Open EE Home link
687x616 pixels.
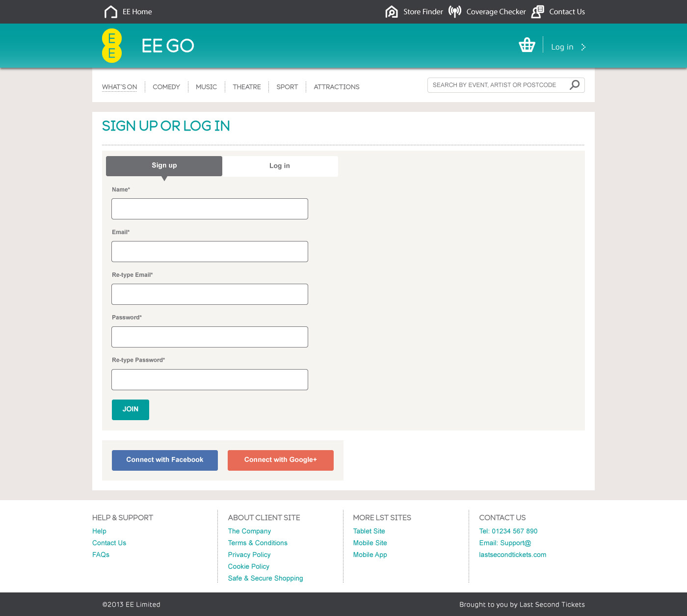137,12
